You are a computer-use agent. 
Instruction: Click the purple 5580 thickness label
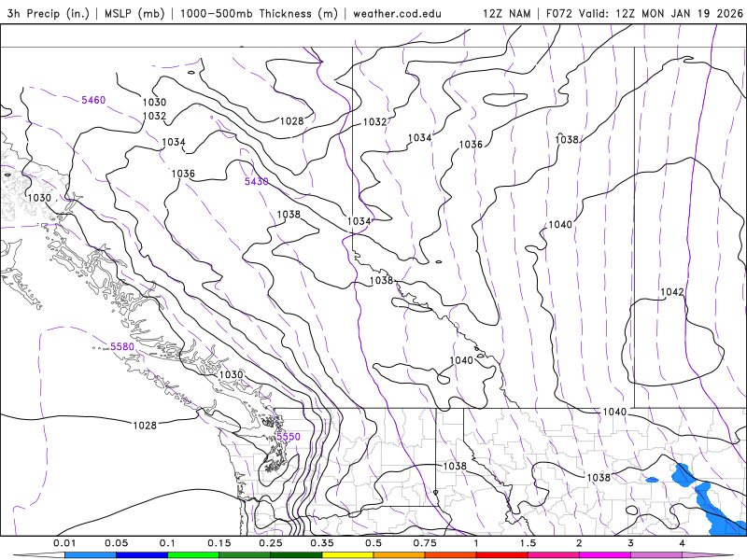pos(122,346)
